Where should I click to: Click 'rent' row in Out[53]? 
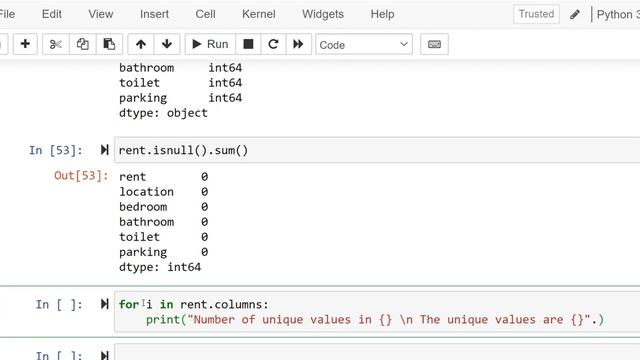164,177
